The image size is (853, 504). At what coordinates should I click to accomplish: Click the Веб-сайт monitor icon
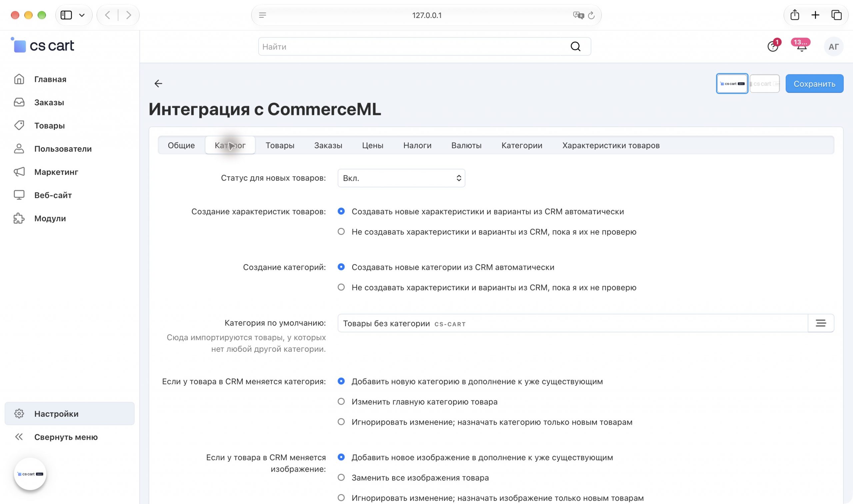pos(19,195)
